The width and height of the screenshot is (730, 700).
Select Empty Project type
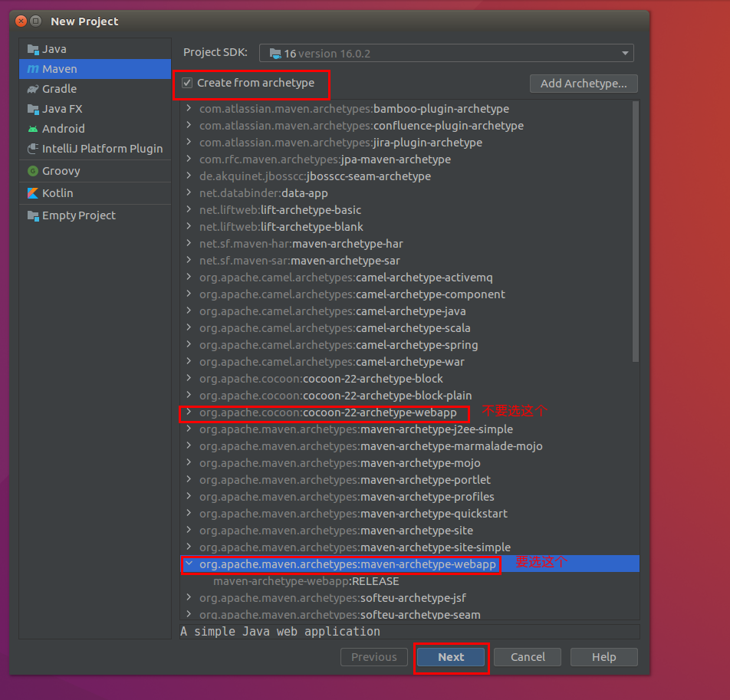[95, 215]
